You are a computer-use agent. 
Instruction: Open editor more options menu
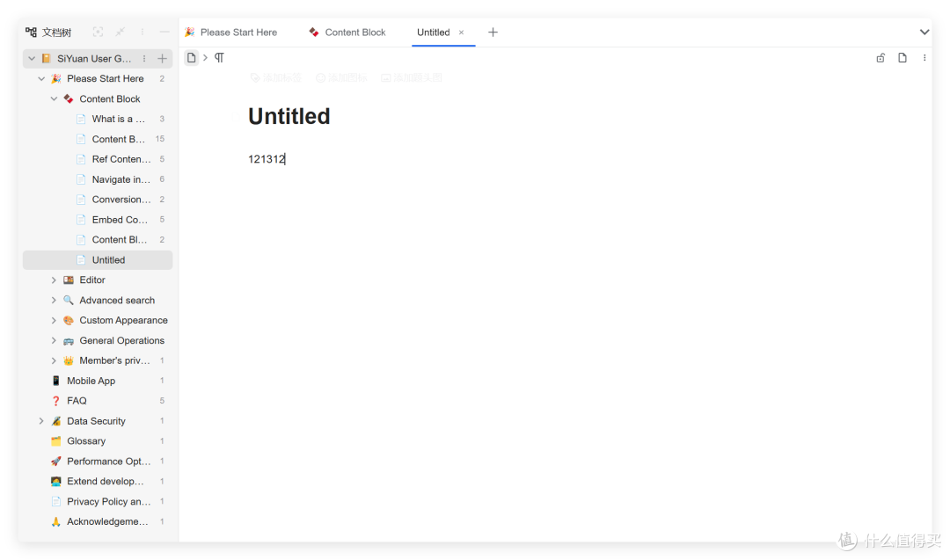[924, 58]
